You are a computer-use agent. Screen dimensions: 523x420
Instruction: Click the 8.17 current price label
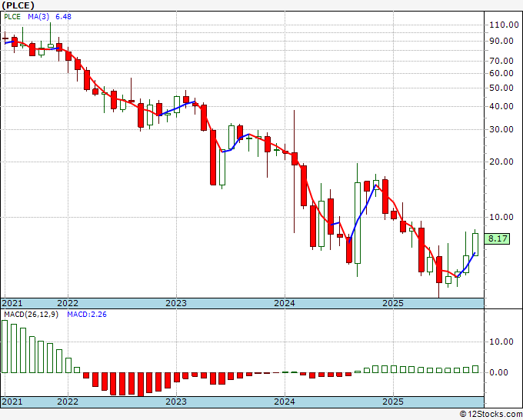(497, 239)
